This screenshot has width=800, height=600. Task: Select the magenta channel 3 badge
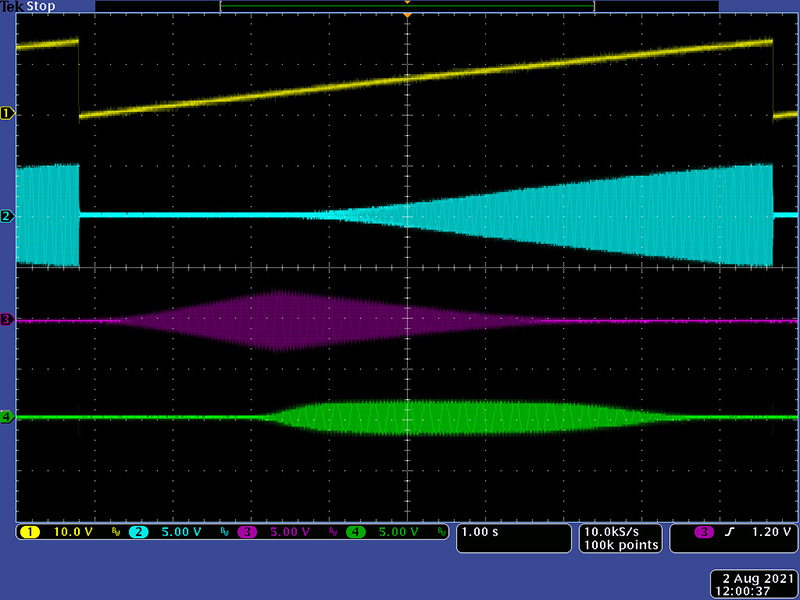[x=249, y=532]
